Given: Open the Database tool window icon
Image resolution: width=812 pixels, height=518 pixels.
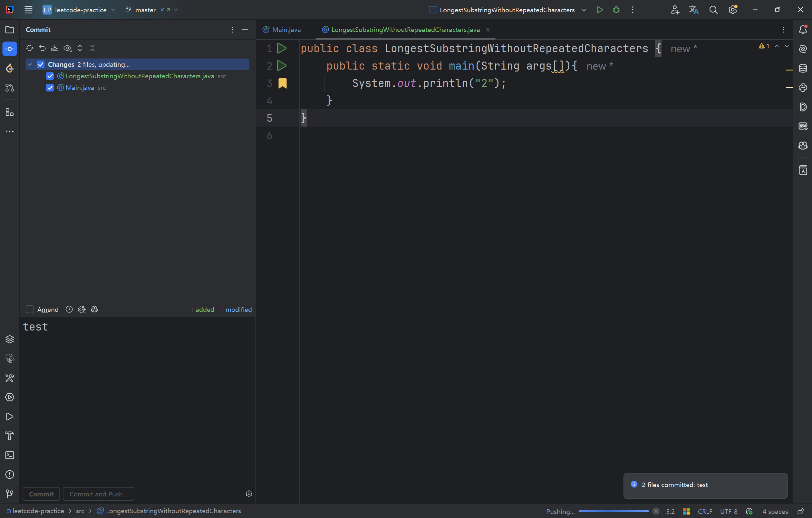Looking at the screenshot, I should coord(803,68).
